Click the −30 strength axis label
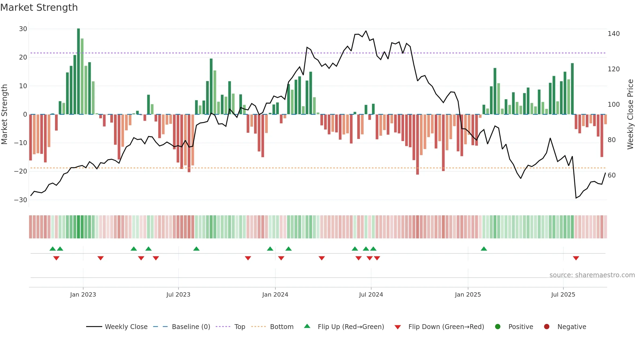The width and height of the screenshot is (644, 362). (21, 200)
